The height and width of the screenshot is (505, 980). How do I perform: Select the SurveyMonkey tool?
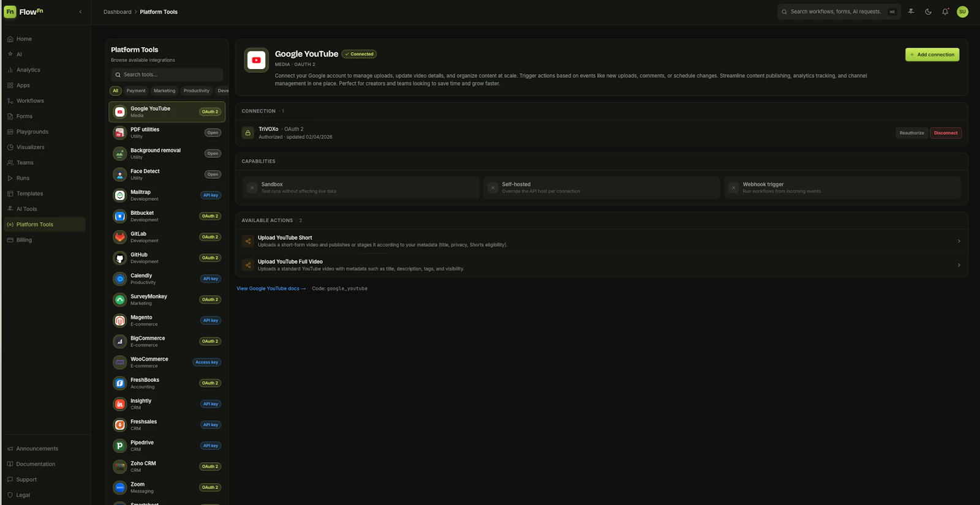pos(167,299)
